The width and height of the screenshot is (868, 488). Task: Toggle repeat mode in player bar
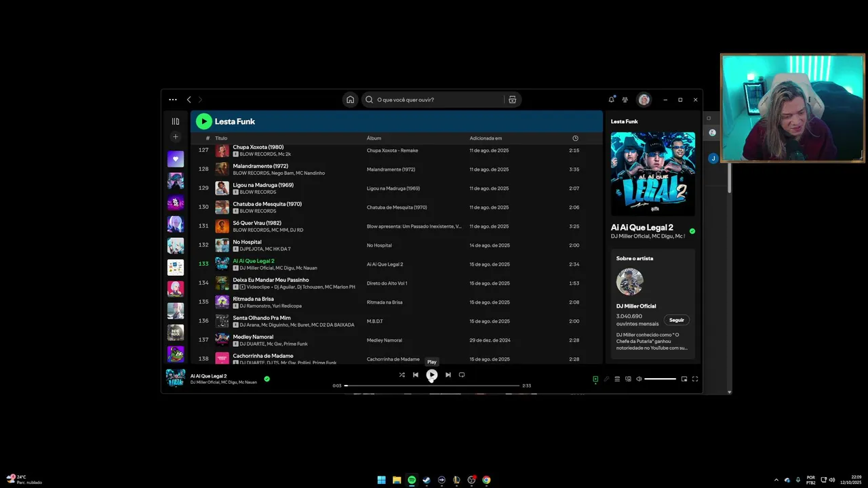coord(462,375)
